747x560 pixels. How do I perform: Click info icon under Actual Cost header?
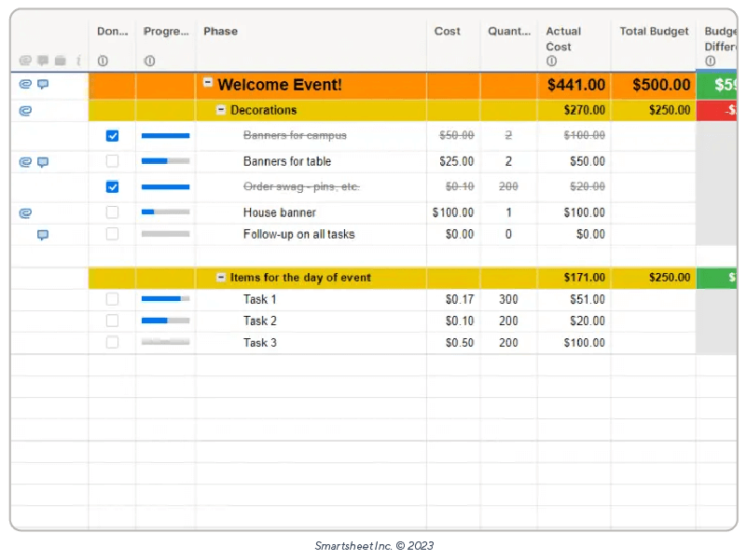tap(551, 61)
